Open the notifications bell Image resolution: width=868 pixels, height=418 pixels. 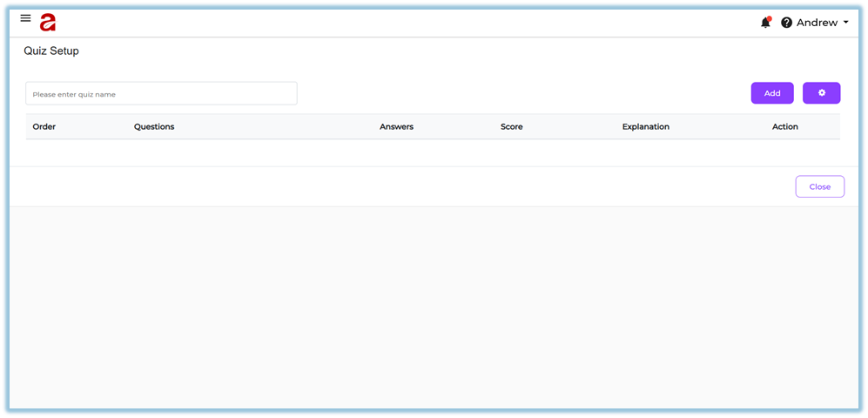[765, 23]
